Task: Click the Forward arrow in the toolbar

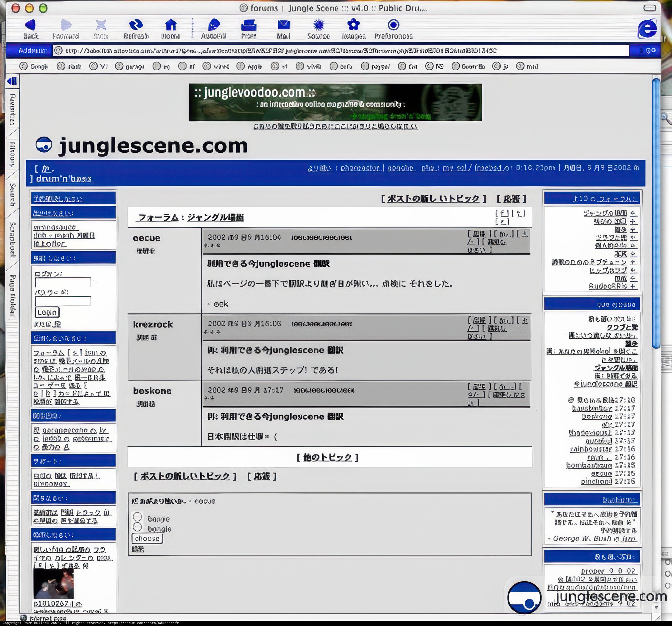Action: pos(66,25)
